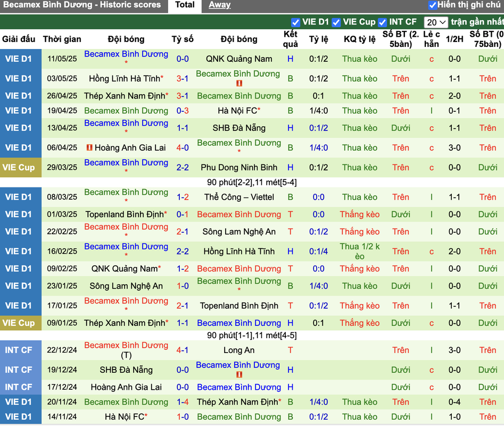Viewport: 504px width, 426px height.
Task: Click the Becamex Bình Dương - Historic scores title
Action: (x=82, y=5)
